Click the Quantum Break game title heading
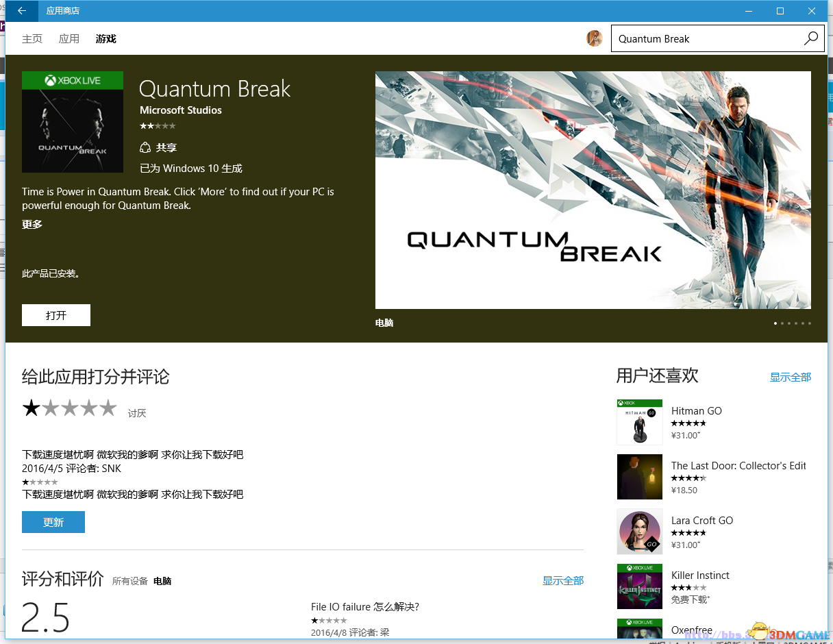This screenshot has width=833, height=644. pos(215,89)
